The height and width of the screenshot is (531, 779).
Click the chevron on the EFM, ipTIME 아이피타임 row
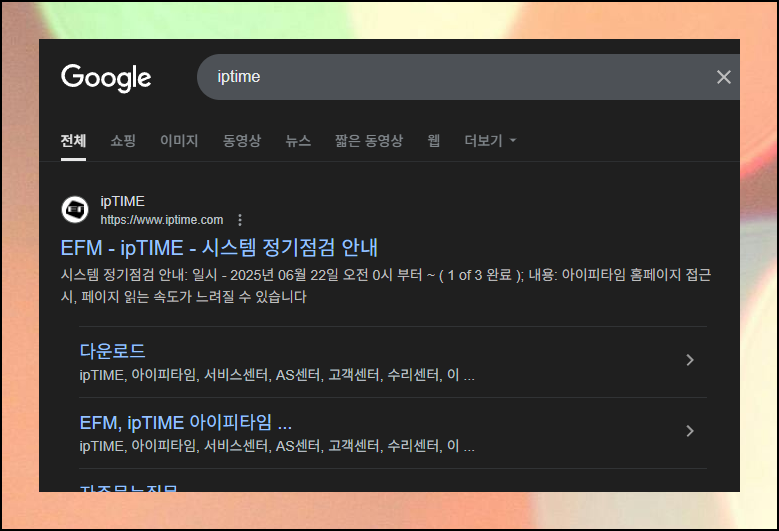pos(690,431)
